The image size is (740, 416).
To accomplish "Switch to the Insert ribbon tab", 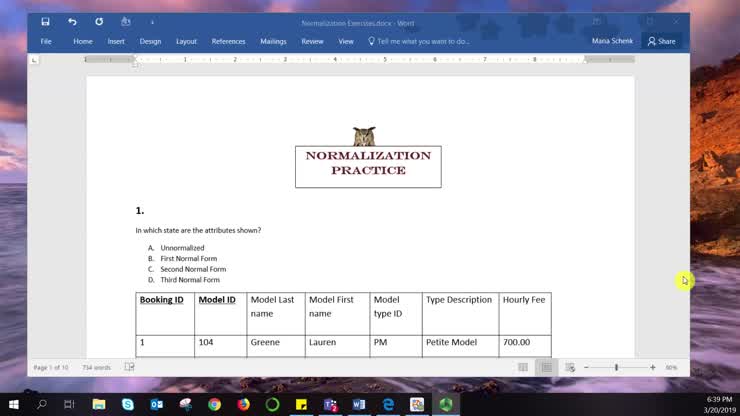I will point(116,42).
